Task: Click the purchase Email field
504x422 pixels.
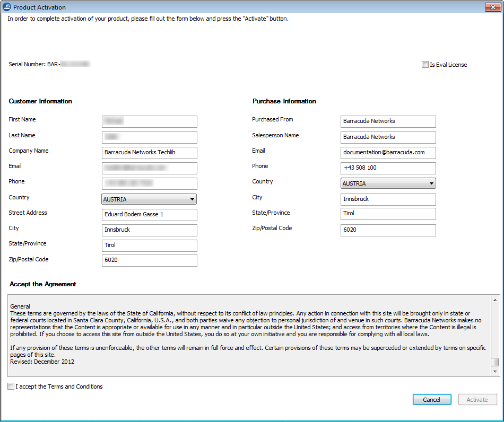Action: (388, 153)
